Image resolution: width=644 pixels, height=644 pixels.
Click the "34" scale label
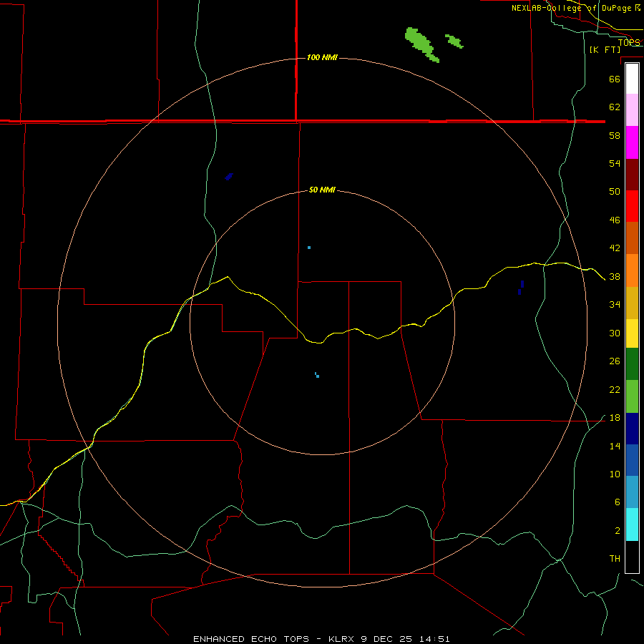(x=615, y=305)
